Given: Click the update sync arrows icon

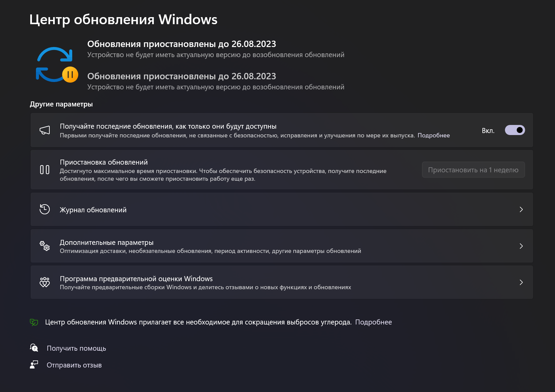Looking at the screenshot, I should coord(54,64).
